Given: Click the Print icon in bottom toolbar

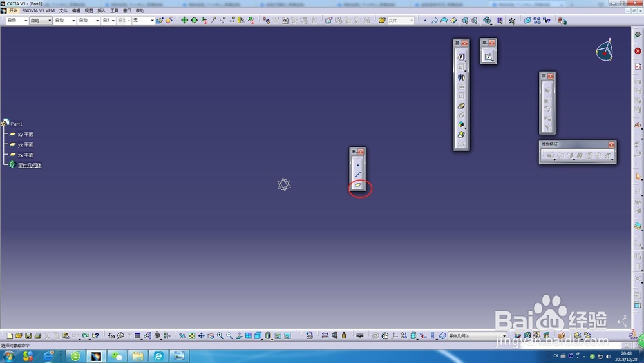Looking at the screenshot, I should (x=38, y=336).
